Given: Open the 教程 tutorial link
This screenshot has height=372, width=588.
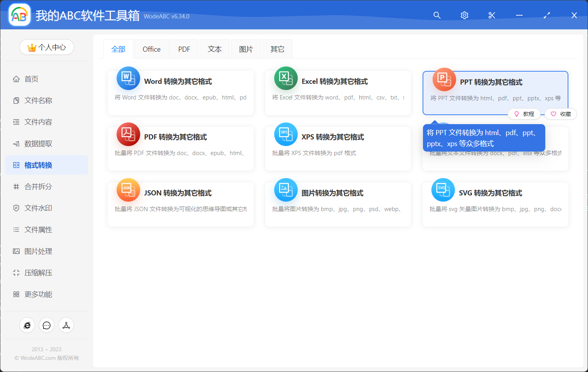Looking at the screenshot, I should click(524, 114).
